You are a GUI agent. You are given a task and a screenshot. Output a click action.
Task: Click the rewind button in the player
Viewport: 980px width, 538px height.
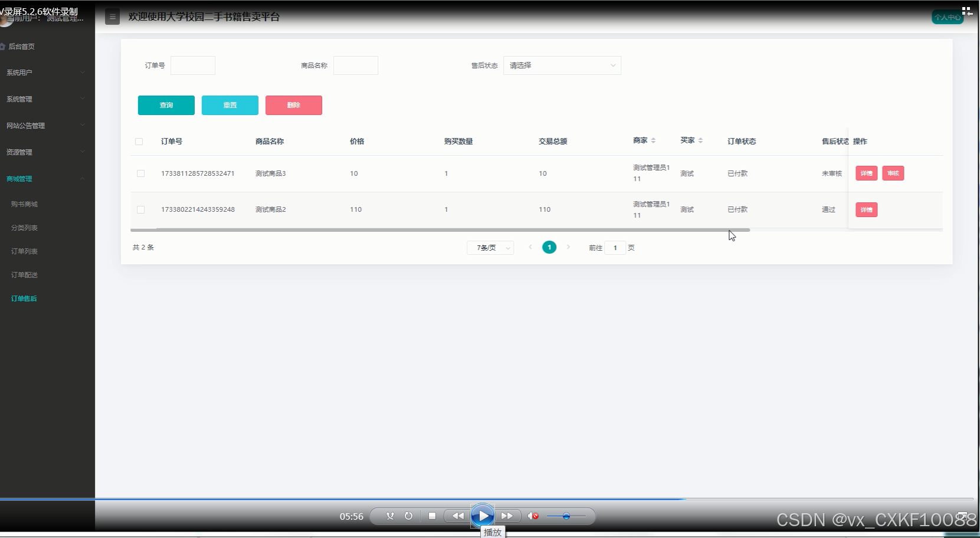pyautogui.click(x=458, y=516)
